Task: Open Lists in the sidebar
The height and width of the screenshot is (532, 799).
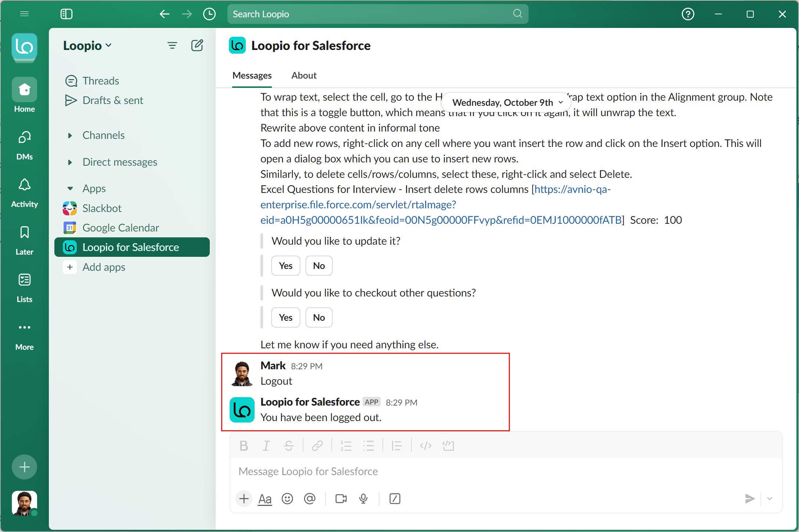Action: pos(24,288)
